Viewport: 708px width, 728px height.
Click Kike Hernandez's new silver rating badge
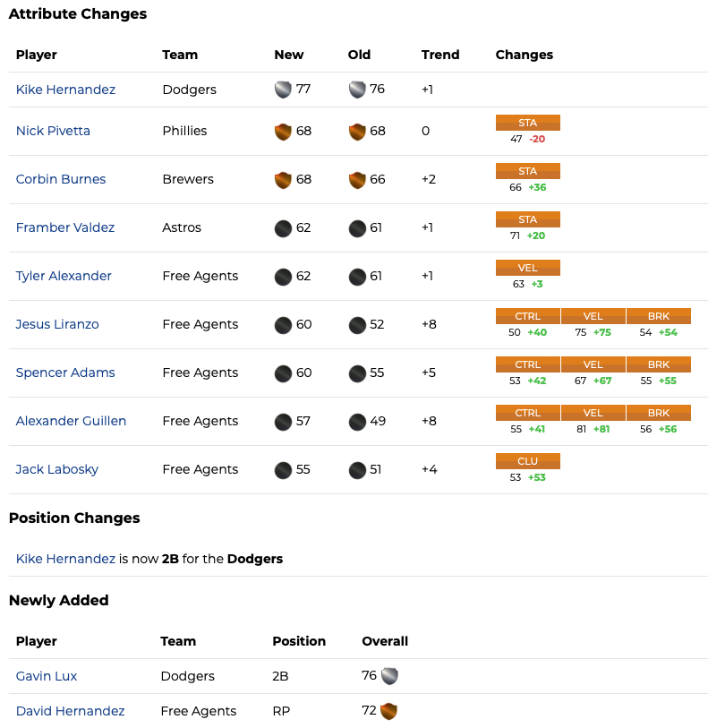(x=283, y=90)
